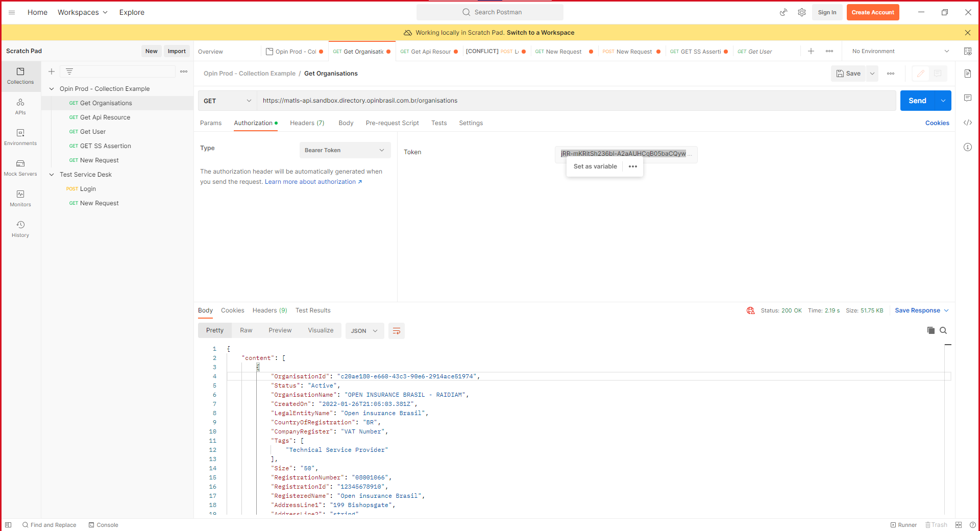Open a new request tab with plus
980x531 pixels.
(x=811, y=51)
